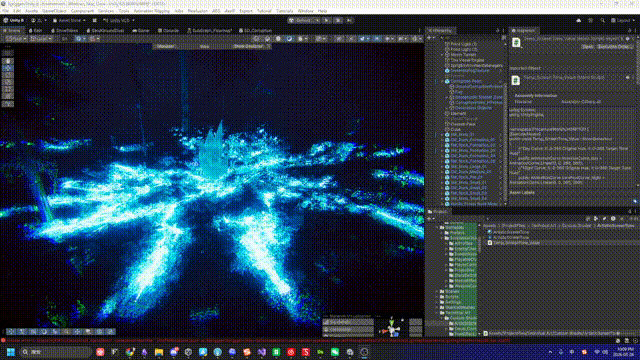Viewport: 640px width, 360px height.
Task: Switch to the Scene tab
Action: point(13,30)
